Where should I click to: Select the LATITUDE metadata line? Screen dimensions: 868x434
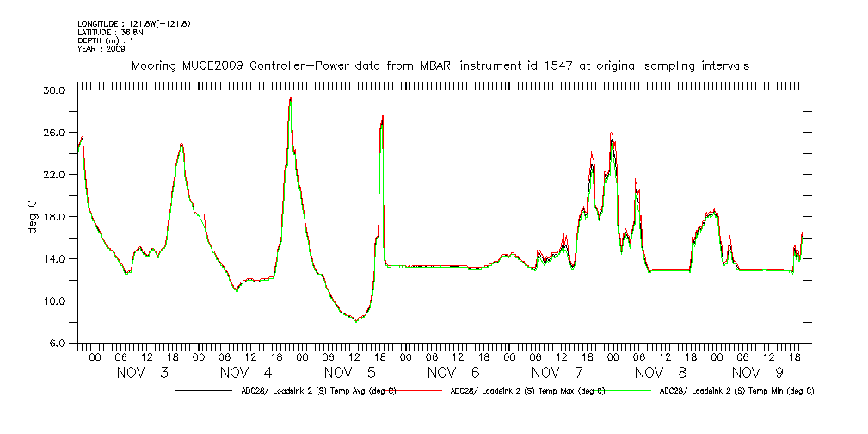pyautogui.click(x=107, y=32)
